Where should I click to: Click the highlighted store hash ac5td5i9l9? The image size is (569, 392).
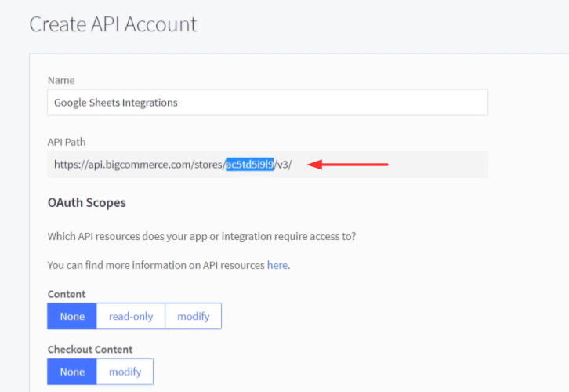point(250,165)
